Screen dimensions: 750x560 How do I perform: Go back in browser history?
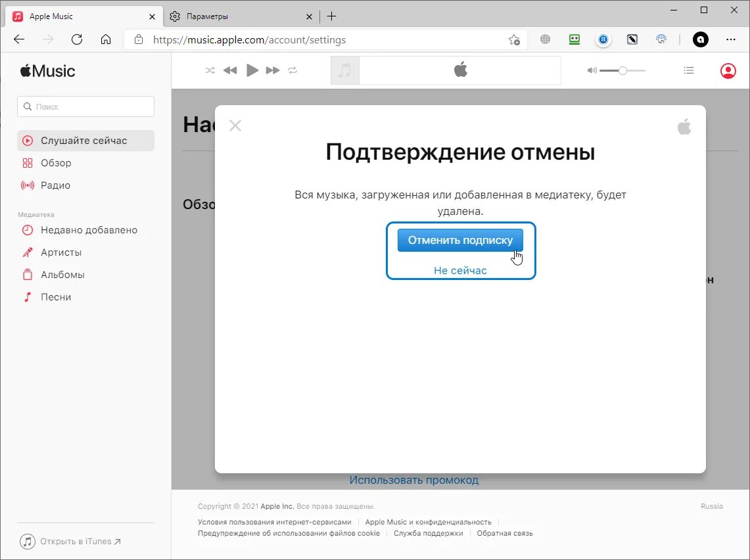19,39
